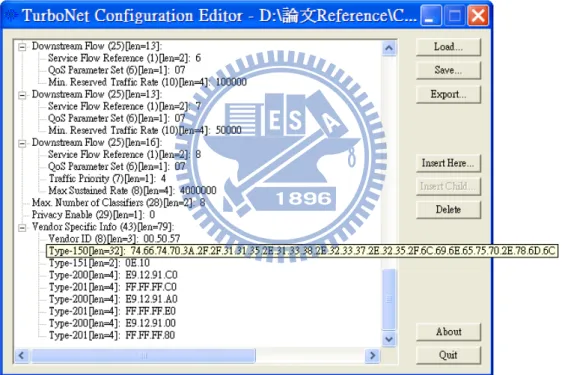Select Max Sustained Rate 4000000 row
Screen dimensions: 562x375
pyautogui.click(x=132, y=190)
